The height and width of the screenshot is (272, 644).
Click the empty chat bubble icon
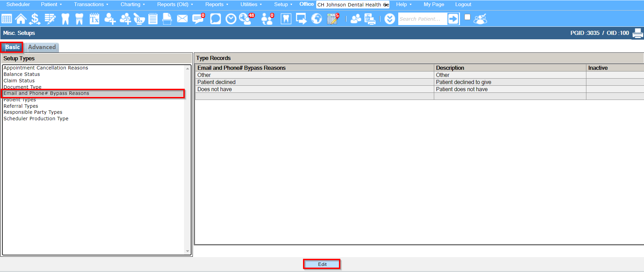[x=215, y=19]
